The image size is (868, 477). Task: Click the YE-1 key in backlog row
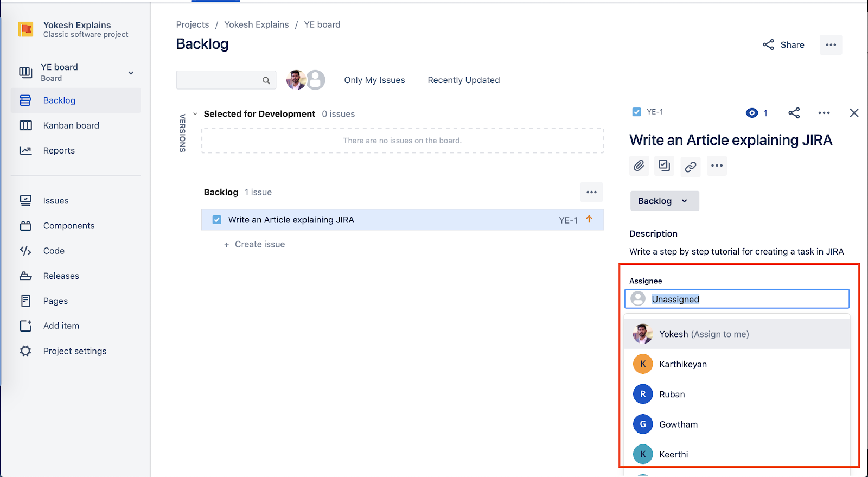click(568, 220)
